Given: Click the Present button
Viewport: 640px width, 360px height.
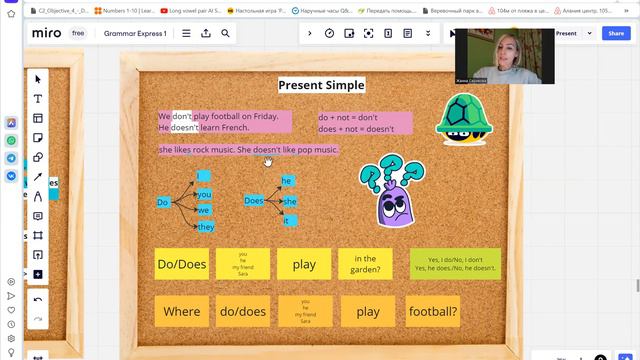Looking at the screenshot, I should [566, 33].
